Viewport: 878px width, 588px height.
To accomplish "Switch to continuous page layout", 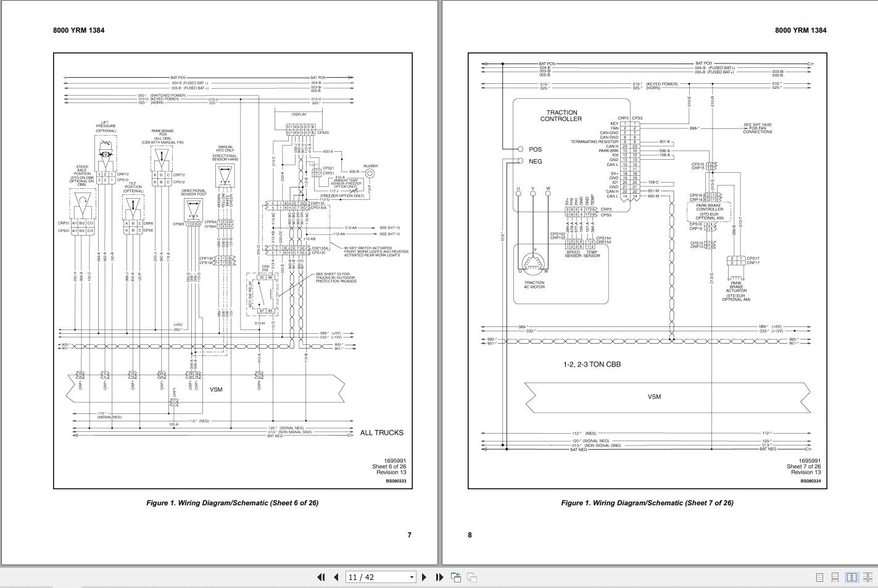I will pos(835,578).
